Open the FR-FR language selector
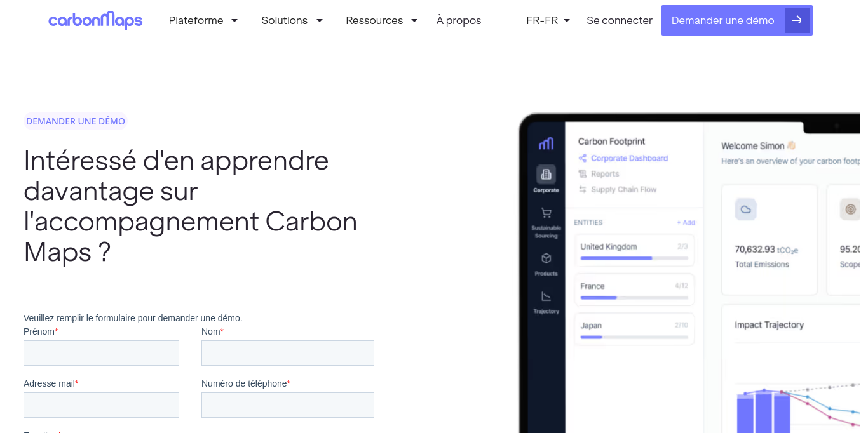This screenshot has width=868, height=433. coord(548,20)
